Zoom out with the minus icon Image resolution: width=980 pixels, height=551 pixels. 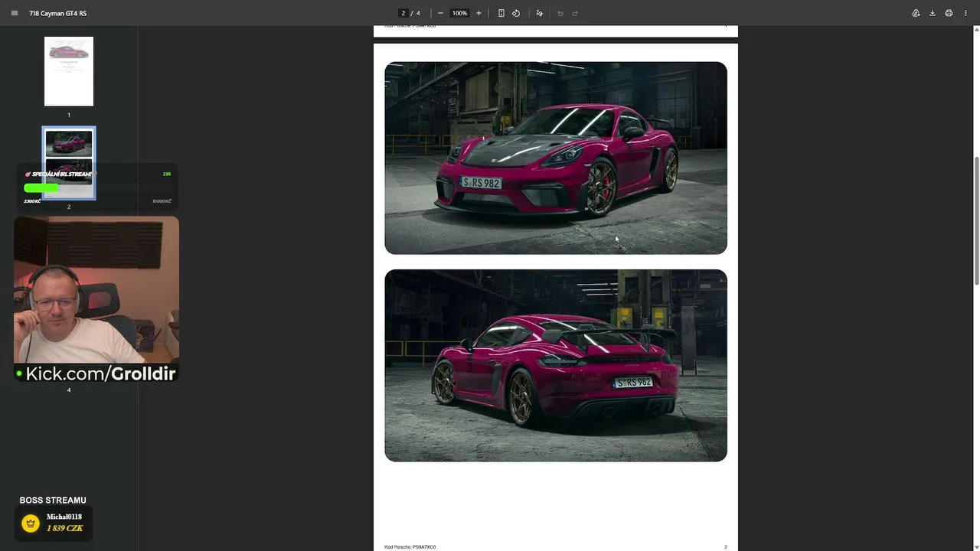(440, 13)
